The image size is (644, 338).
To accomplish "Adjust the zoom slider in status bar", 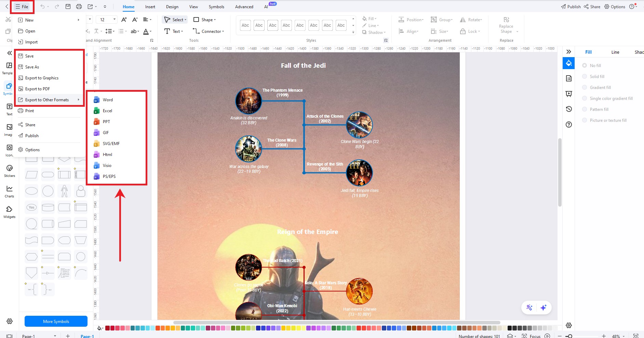I will coord(569,336).
